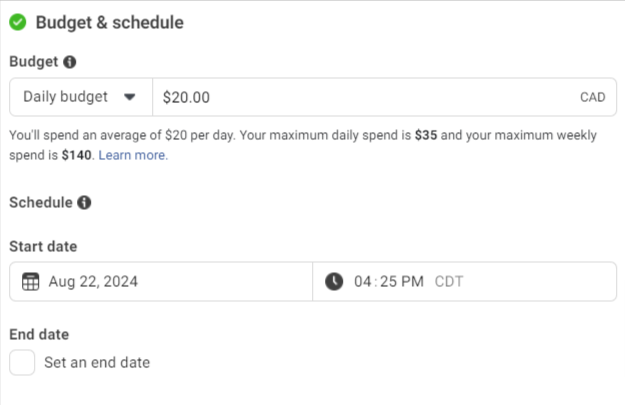Click the clock icon in start time
The image size is (625, 405).
(x=334, y=281)
